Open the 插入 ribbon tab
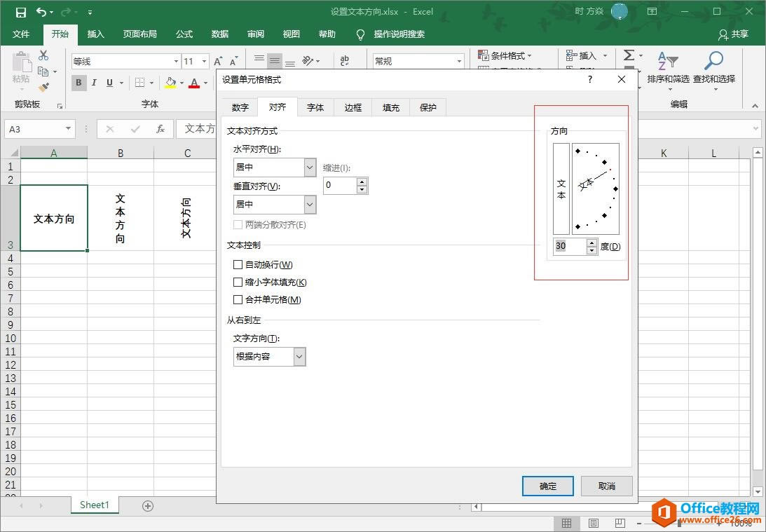The image size is (766, 532). tap(95, 34)
